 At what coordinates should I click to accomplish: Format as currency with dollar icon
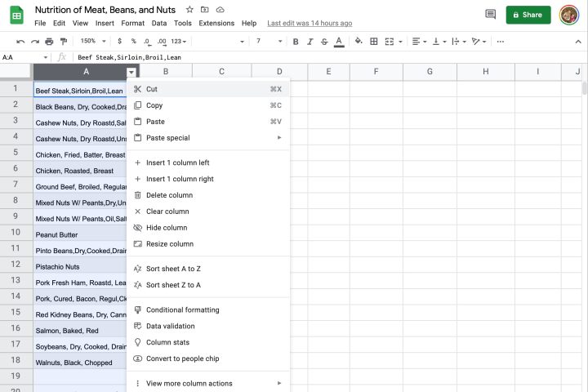click(x=119, y=42)
